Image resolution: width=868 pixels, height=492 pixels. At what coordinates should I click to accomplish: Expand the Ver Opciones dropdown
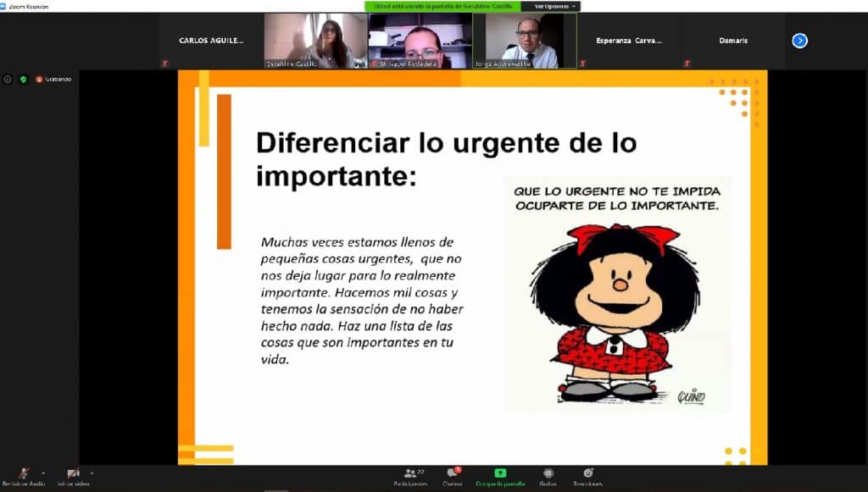554,6
